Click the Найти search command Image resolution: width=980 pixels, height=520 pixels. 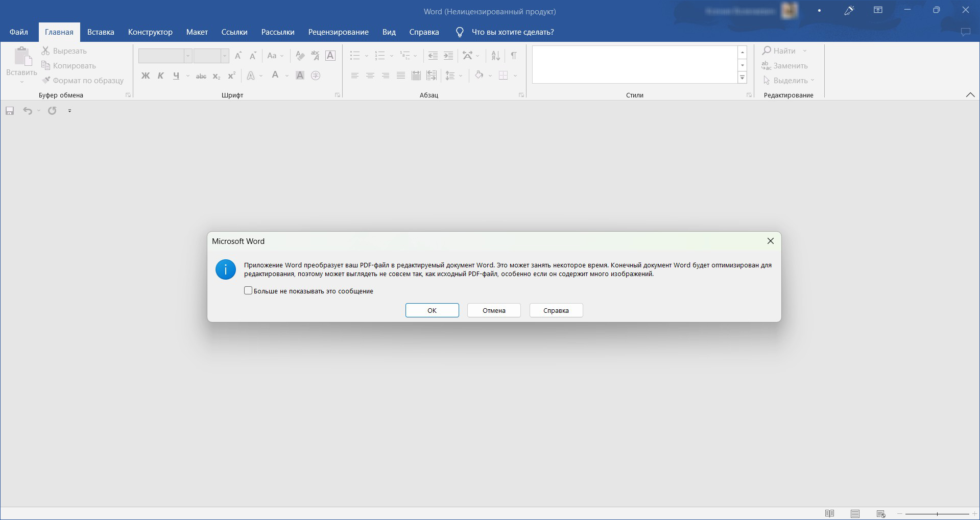click(x=779, y=51)
